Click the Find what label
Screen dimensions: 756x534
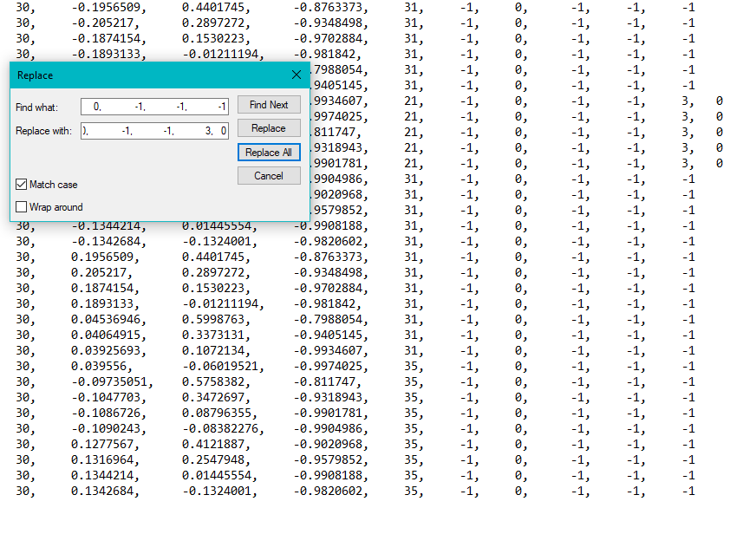pos(35,107)
